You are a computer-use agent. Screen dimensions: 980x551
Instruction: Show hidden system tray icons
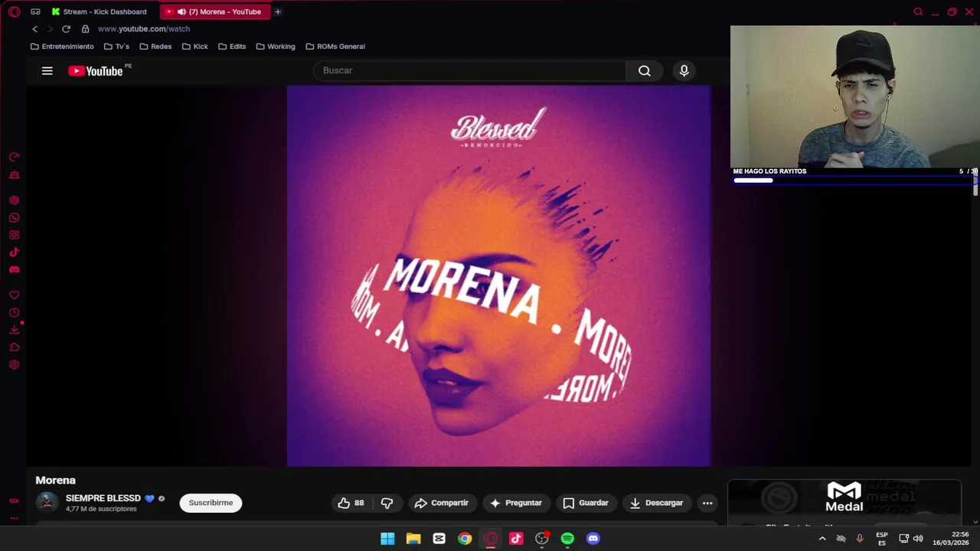(822, 539)
